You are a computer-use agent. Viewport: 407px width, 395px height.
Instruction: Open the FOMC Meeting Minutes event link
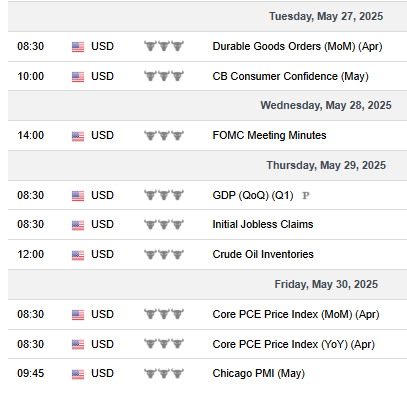[x=269, y=135]
